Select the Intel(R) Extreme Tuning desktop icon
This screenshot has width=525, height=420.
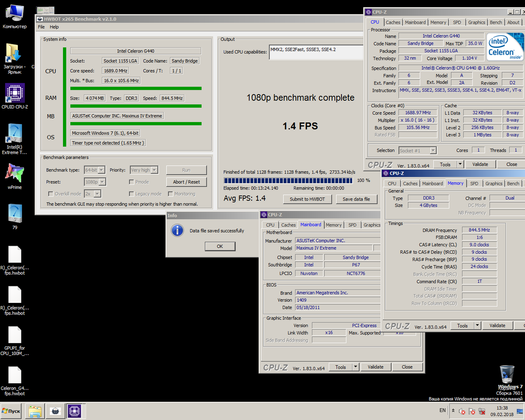click(x=15, y=139)
